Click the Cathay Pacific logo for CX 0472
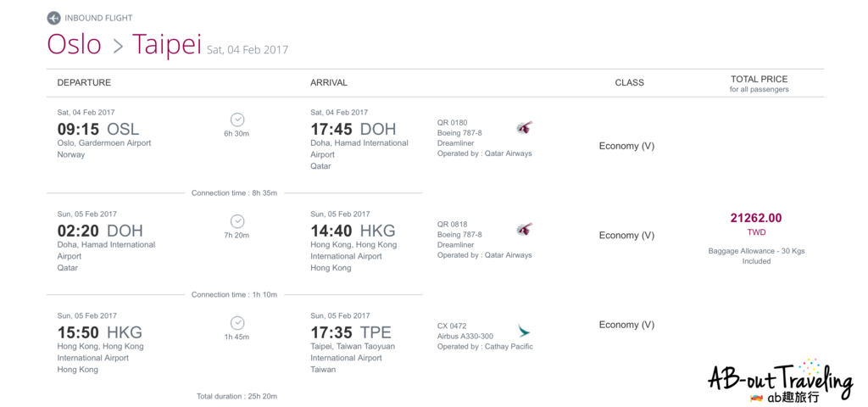This screenshot has height=407, width=868. pos(525,330)
